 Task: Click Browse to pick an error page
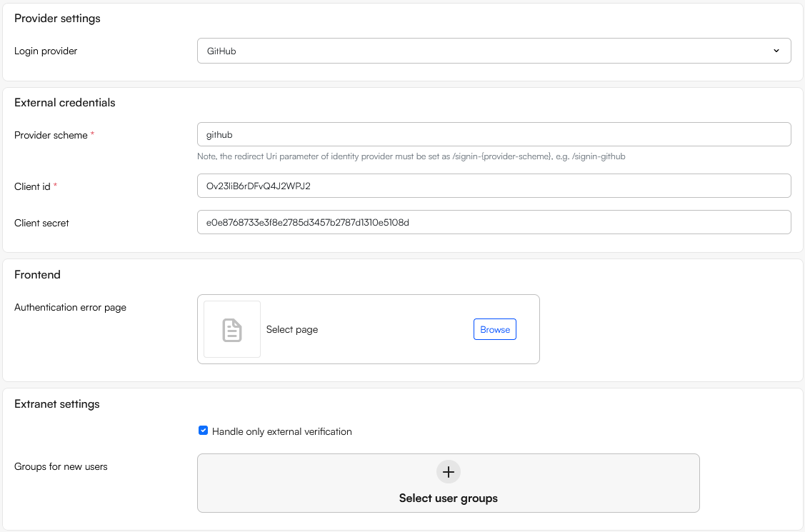coord(494,328)
